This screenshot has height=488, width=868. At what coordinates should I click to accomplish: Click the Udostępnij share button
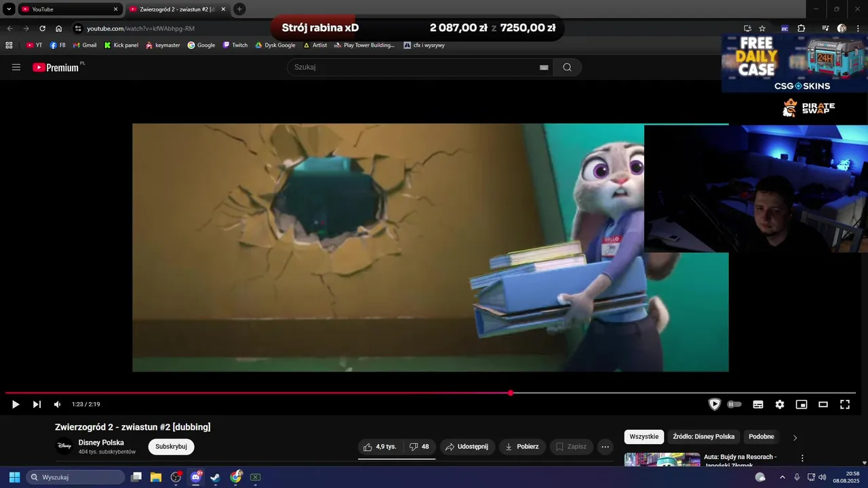coord(467,447)
